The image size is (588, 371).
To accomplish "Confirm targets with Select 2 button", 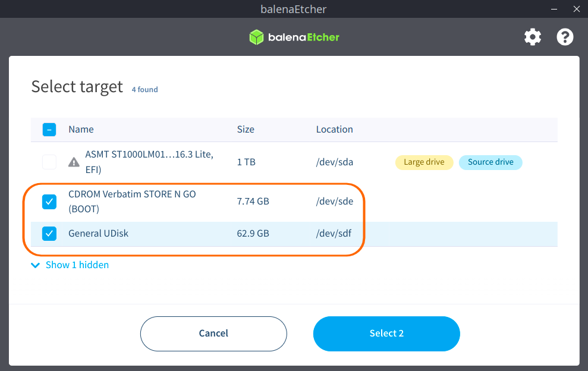I will [386, 334].
